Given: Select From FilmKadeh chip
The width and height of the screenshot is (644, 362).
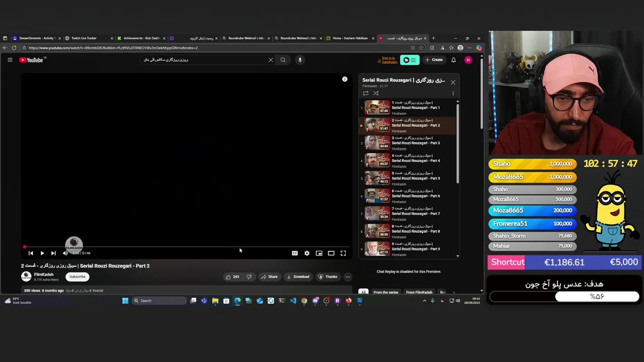Looking at the screenshot, I should pos(419,292).
